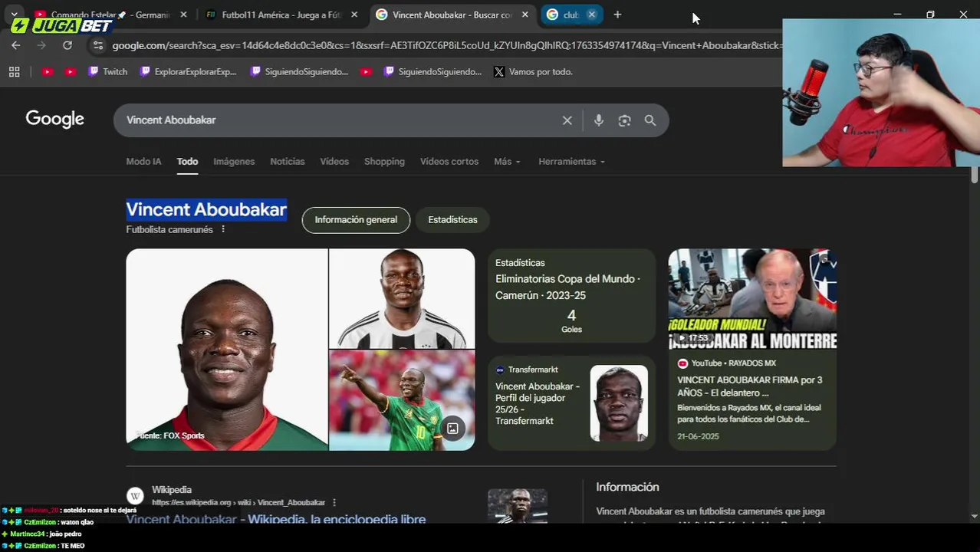Open Eliminatorias Copa del Mundo statistics card

(571, 295)
